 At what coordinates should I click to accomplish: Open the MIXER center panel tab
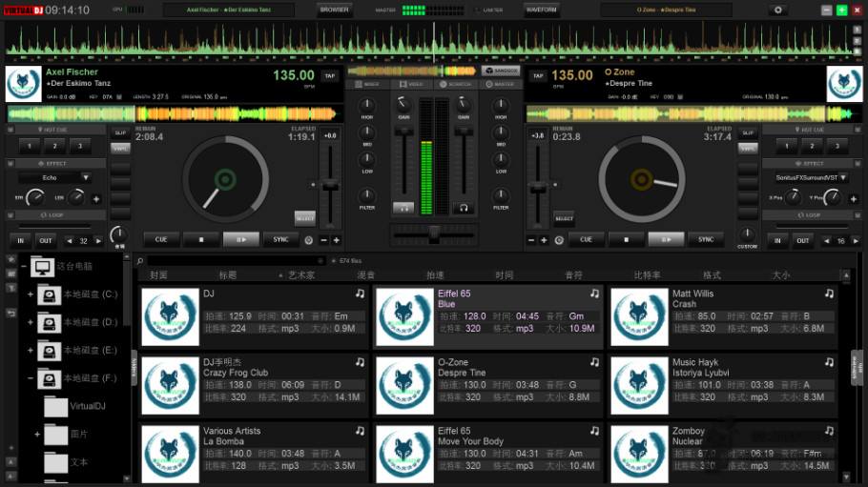coord(367,84)
